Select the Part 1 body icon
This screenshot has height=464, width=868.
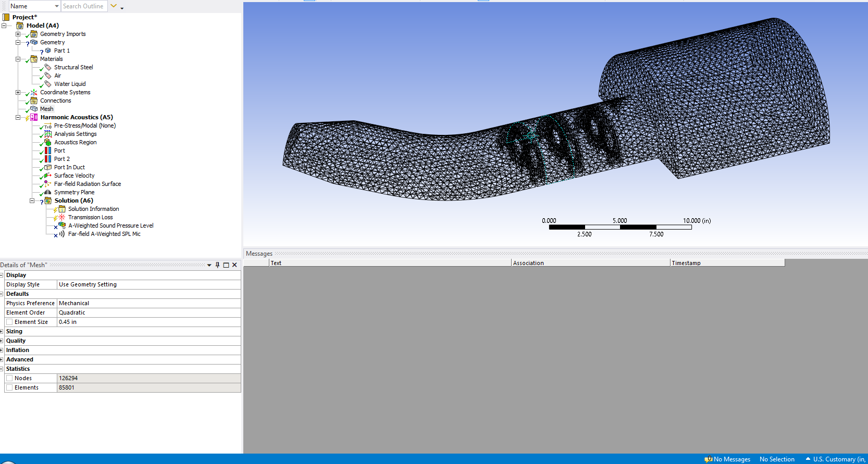coord(48,51)
